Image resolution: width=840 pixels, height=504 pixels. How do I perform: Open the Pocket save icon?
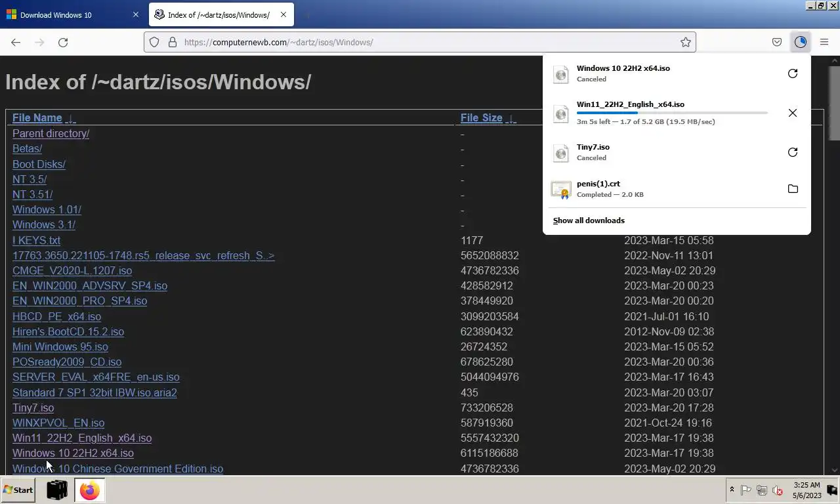coord(777,42)
